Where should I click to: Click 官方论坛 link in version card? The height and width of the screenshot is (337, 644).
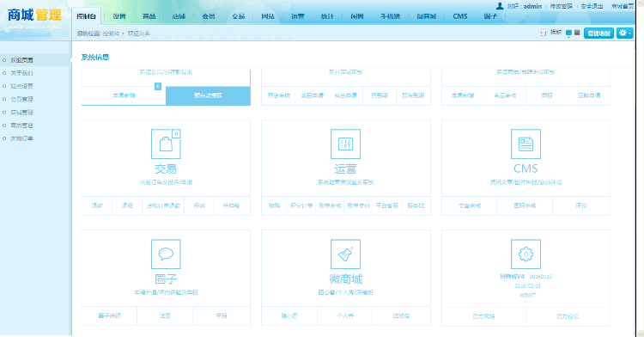[x=568, y=316]
